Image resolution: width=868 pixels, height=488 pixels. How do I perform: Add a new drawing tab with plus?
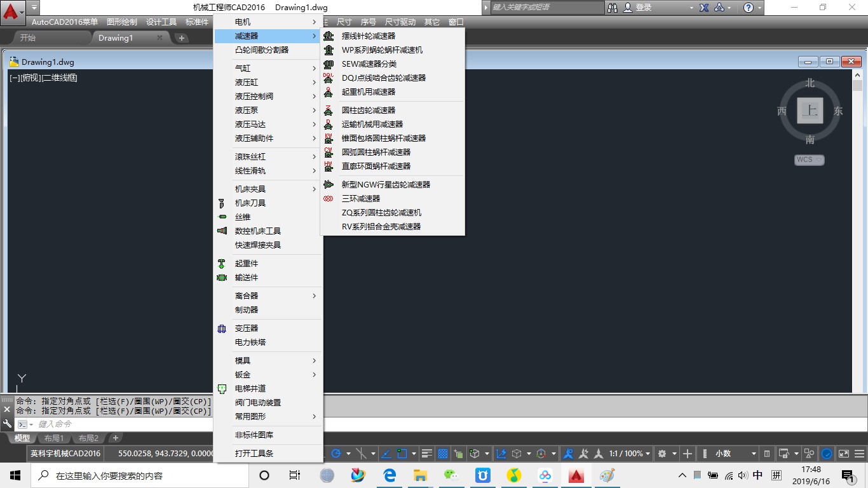[x=181, y=38]
